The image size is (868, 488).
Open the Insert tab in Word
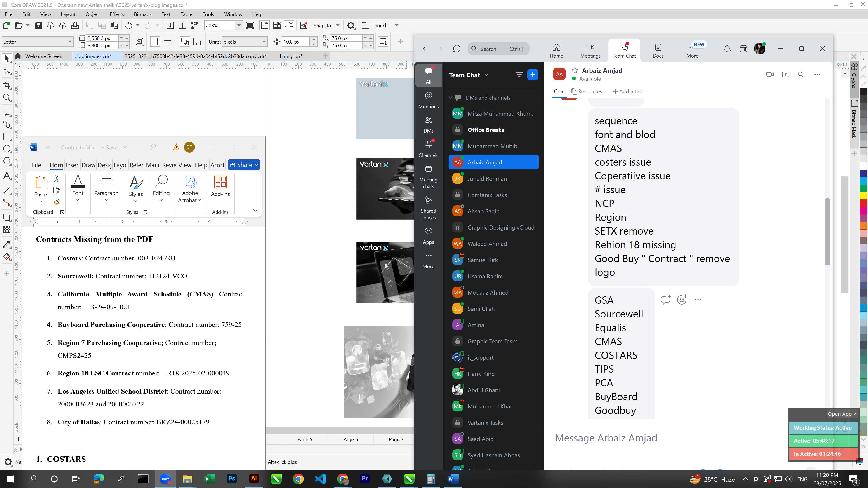[72, 165]
